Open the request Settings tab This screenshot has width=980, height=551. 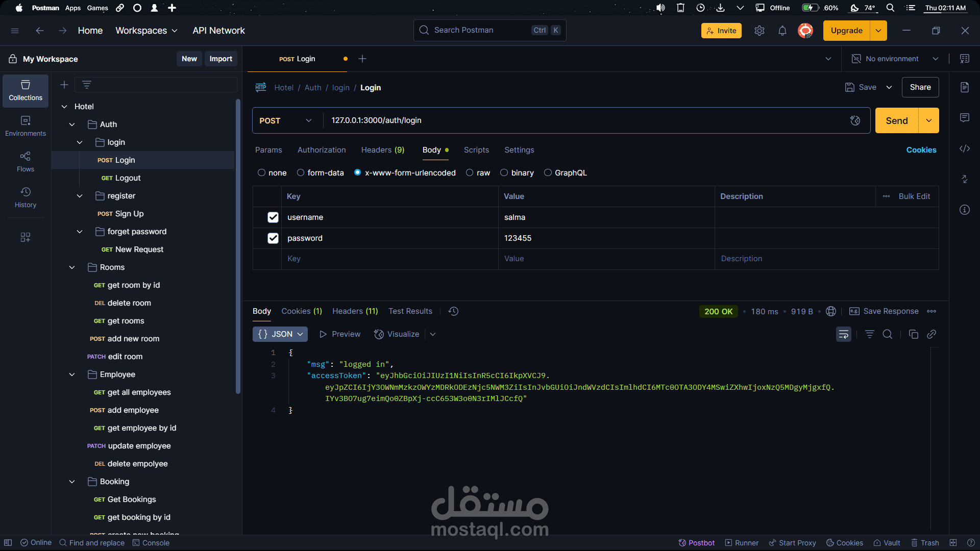click(x=519, y=150)
